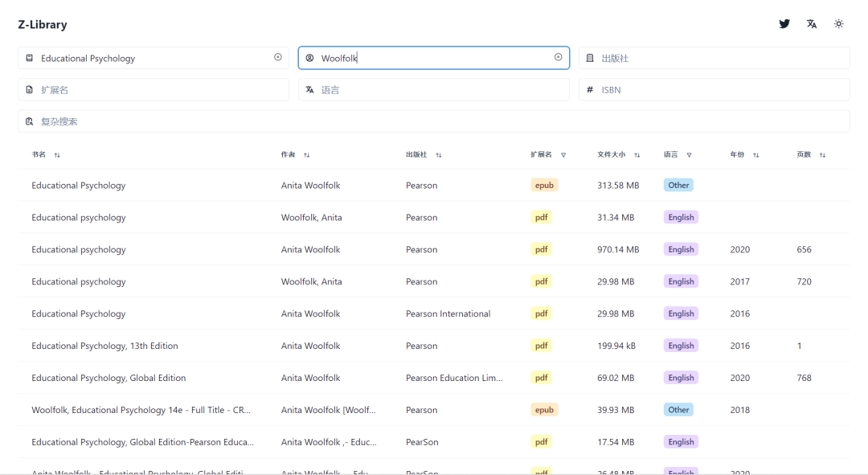Viewport: 868px width, 475px height.
Task: Focus the Woolfolk author input
Action: point(433,58)
